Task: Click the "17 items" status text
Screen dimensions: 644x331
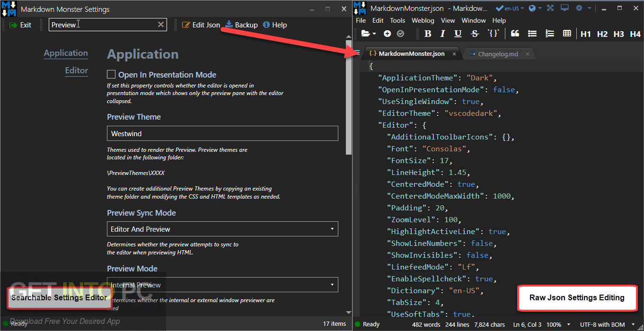Action: [x=335, y=323]
